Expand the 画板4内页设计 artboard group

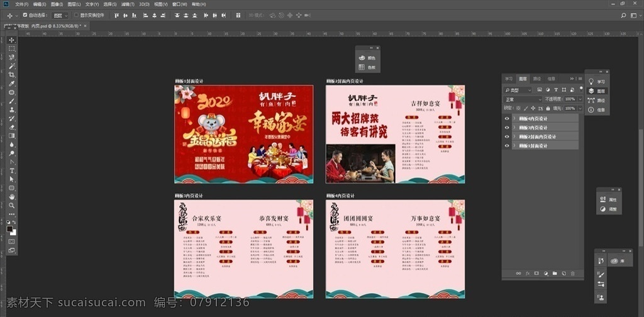pos(514,119)
